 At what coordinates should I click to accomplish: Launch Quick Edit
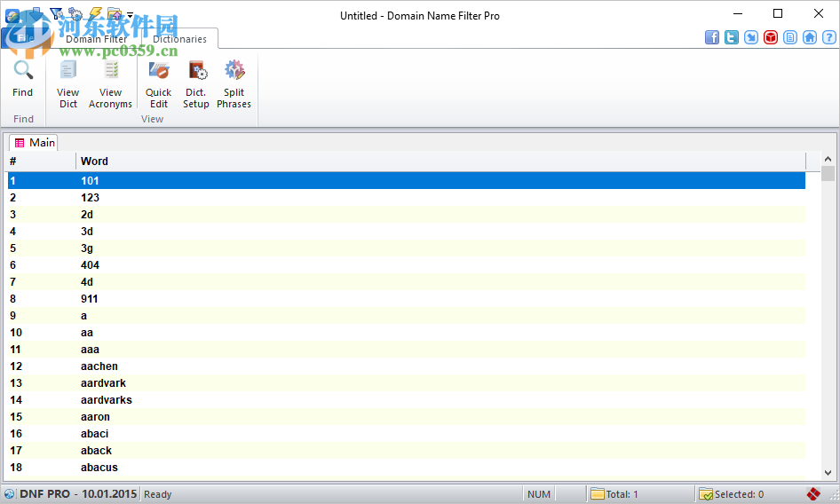coord(159,84)
